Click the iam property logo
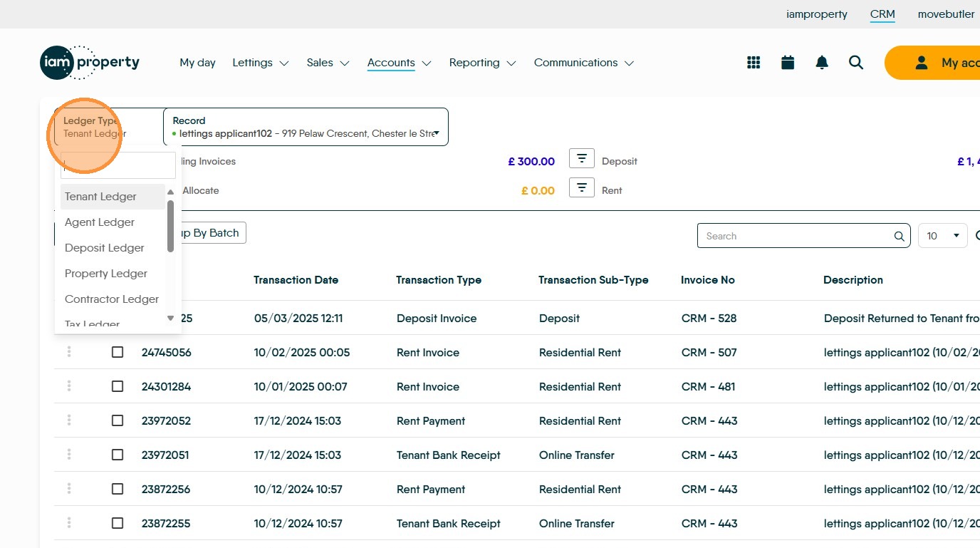The height and width of the screenshot is (548, 980). [90, 63]
